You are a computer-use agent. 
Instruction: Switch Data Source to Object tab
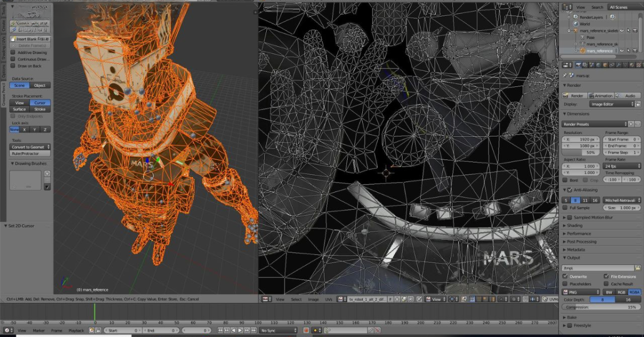41,85
